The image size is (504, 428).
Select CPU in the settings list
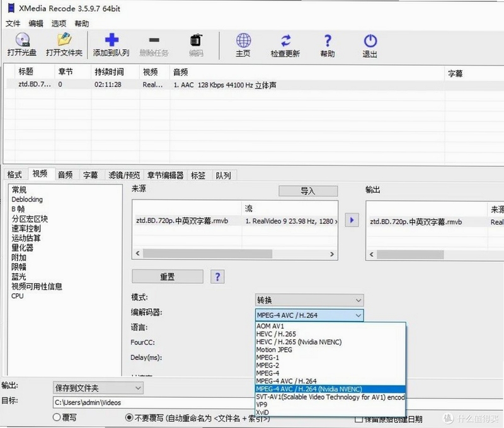18,296
